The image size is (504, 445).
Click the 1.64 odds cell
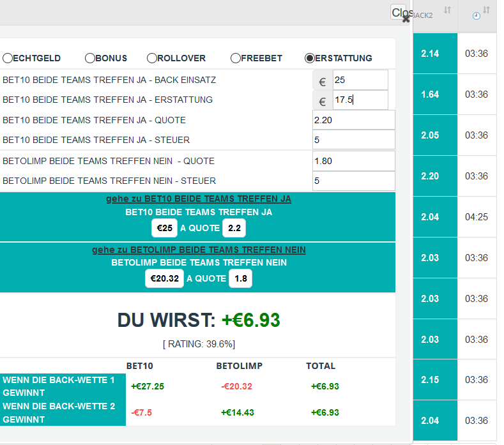click(435, 94)
